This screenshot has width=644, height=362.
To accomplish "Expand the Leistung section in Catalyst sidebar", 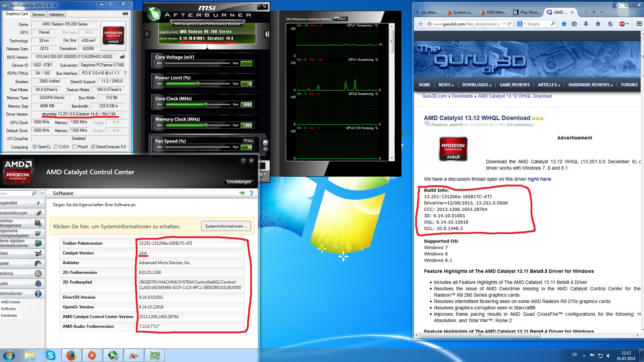I will click(22, 273).
